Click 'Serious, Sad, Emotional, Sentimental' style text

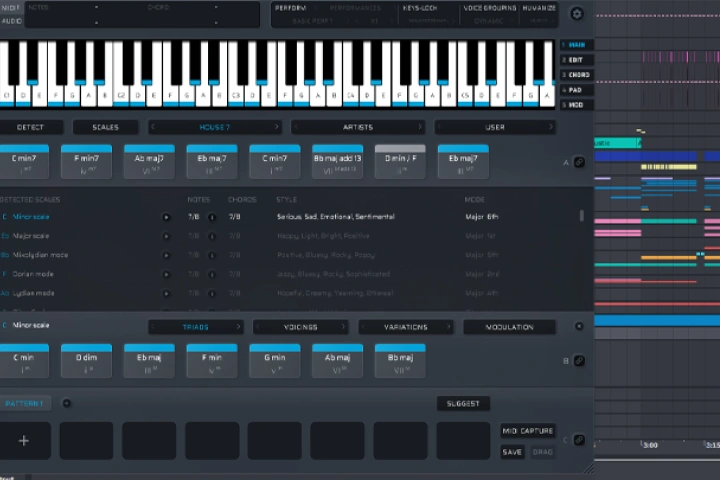336,217
